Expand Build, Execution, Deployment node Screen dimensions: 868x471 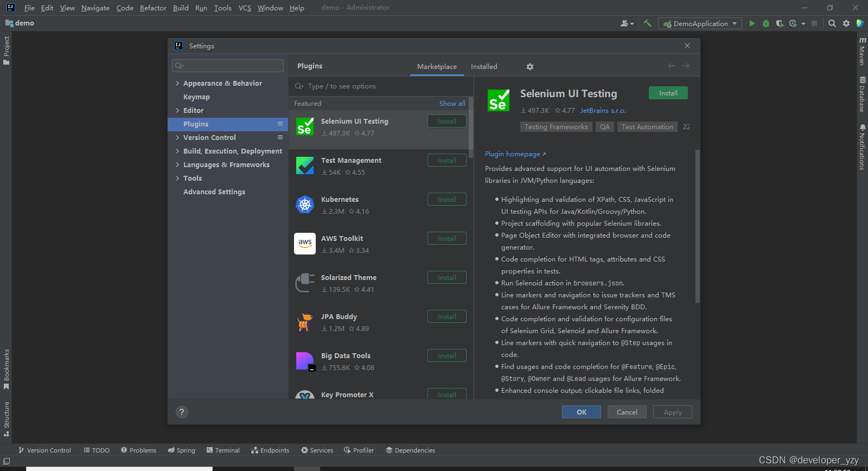[x=177, y=151]
